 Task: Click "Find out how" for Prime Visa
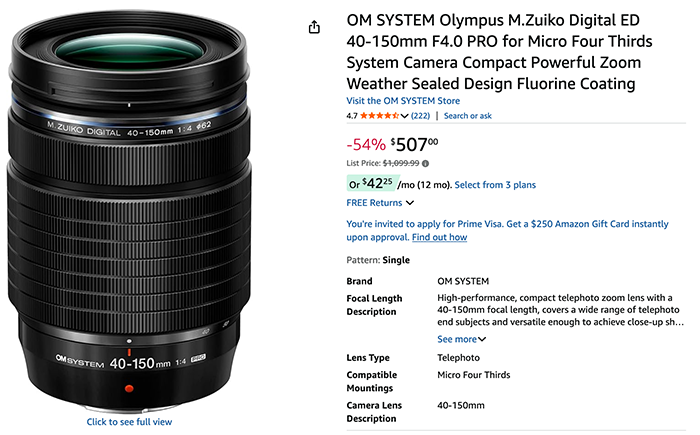[439, 237]
